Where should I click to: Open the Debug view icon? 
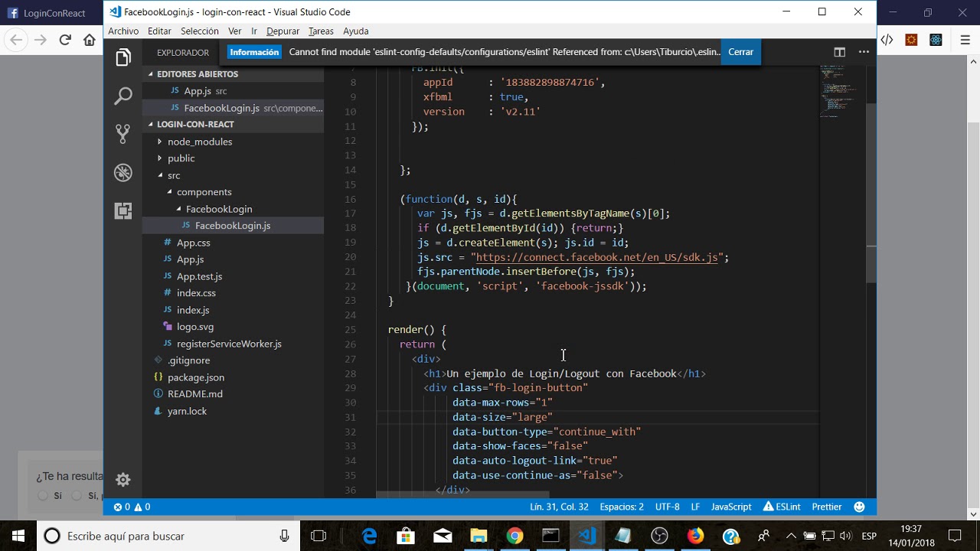tap(123, 172)
